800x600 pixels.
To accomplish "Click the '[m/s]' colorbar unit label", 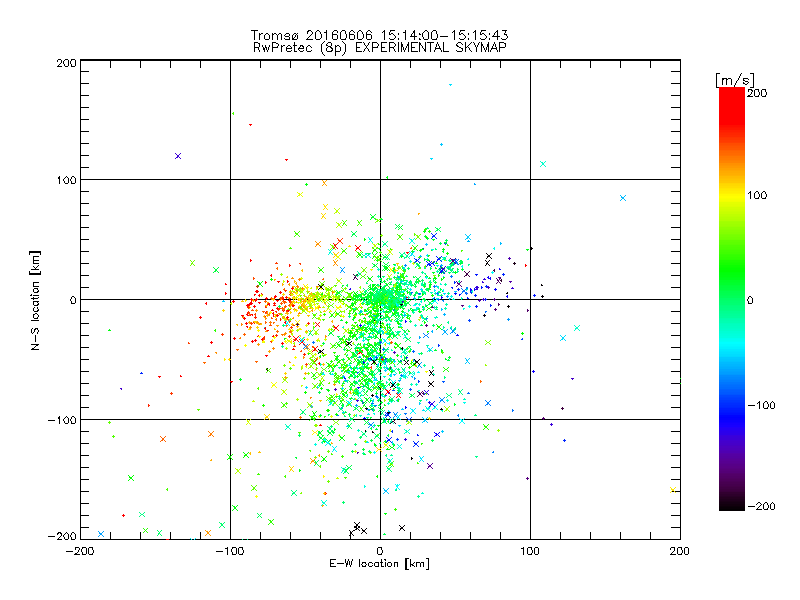I will tap(735, 80).
